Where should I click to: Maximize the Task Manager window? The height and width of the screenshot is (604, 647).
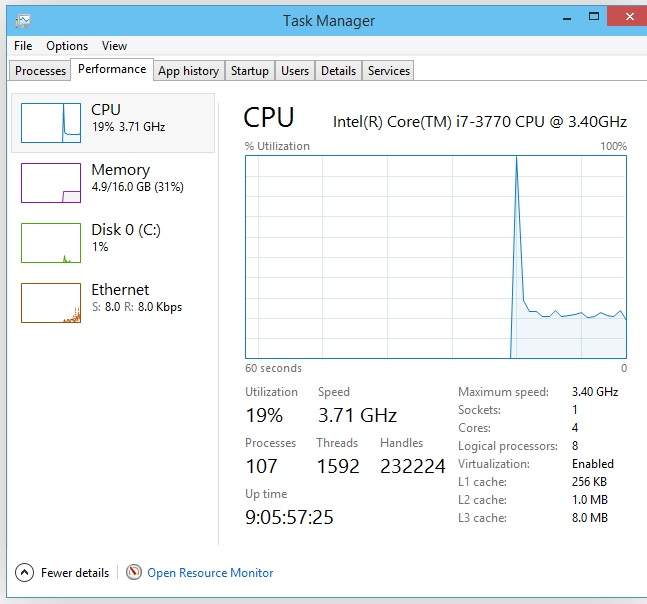(594, 17)
